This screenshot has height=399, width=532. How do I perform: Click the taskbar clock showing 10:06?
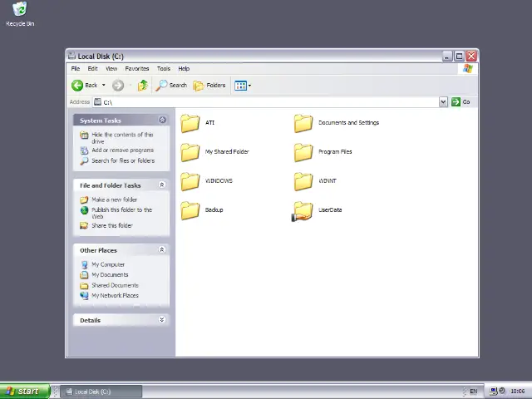(517, 392)
